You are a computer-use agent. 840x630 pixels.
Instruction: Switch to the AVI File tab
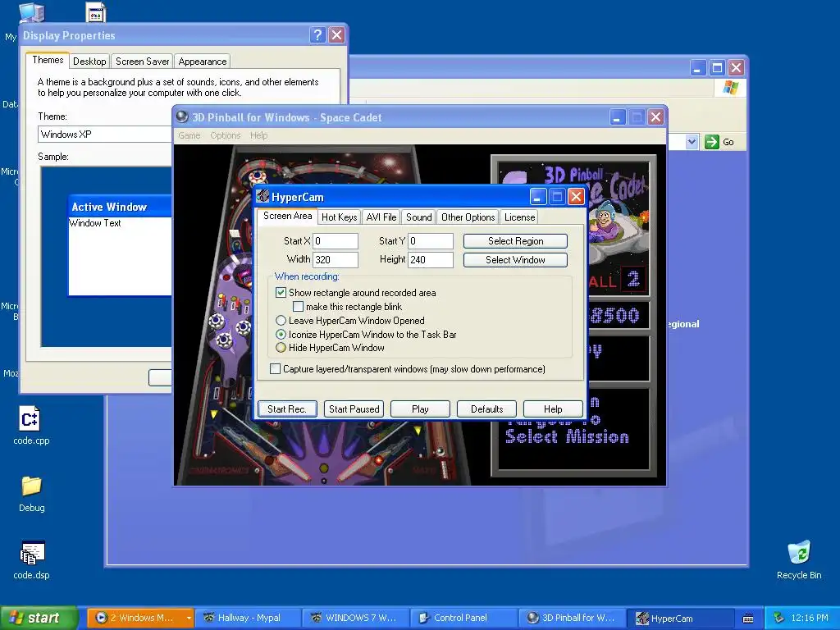point(381,217)
